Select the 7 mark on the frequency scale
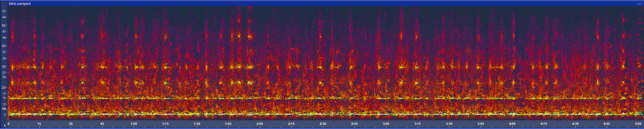The image size is (644, 129). point(5,115)
